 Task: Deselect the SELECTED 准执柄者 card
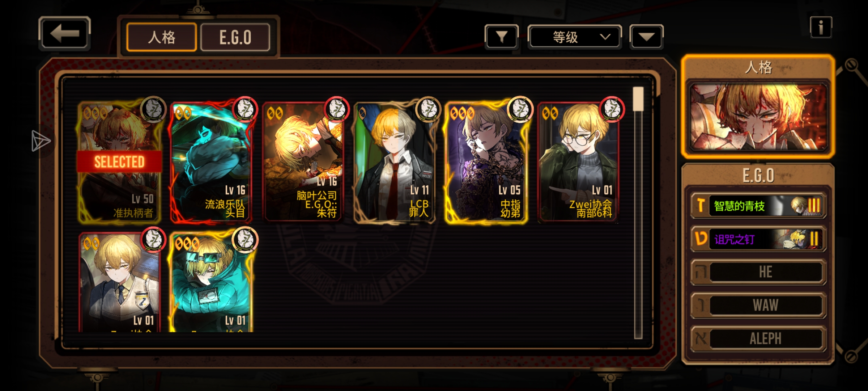[119, 162]
